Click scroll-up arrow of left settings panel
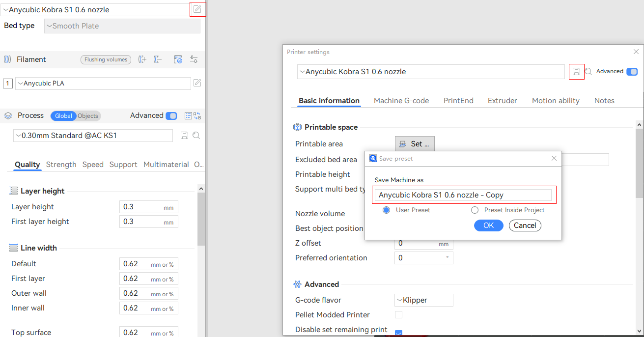Screen dimensions: 644x337 (201, 188)
